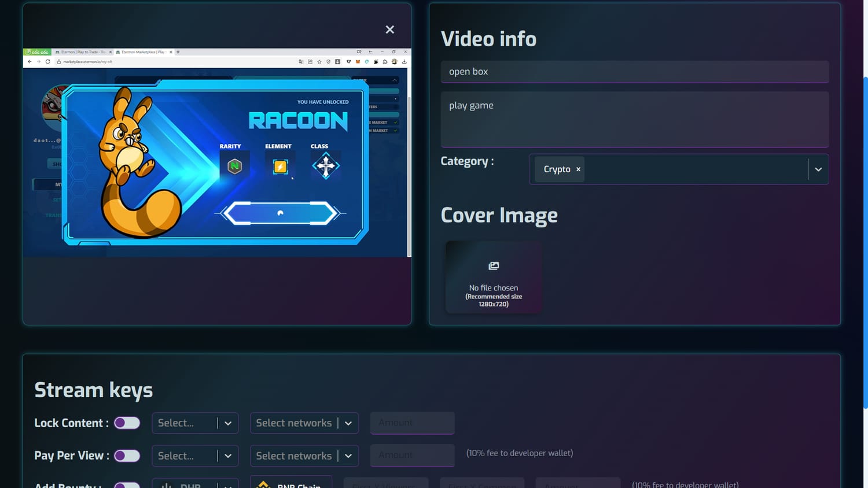Remove the Crypto category tag
The height and width of the screenshot is (488, 868).
click(578, 169)
